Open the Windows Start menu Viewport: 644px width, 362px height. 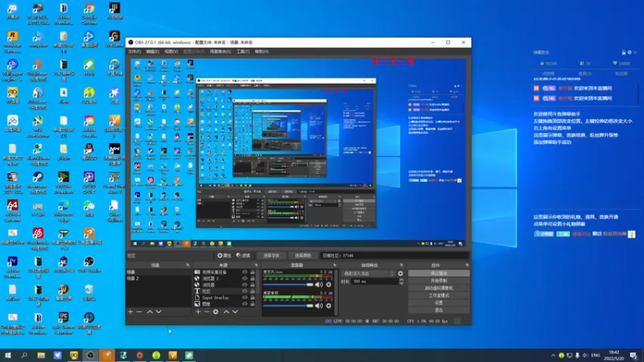pos(8,356)
